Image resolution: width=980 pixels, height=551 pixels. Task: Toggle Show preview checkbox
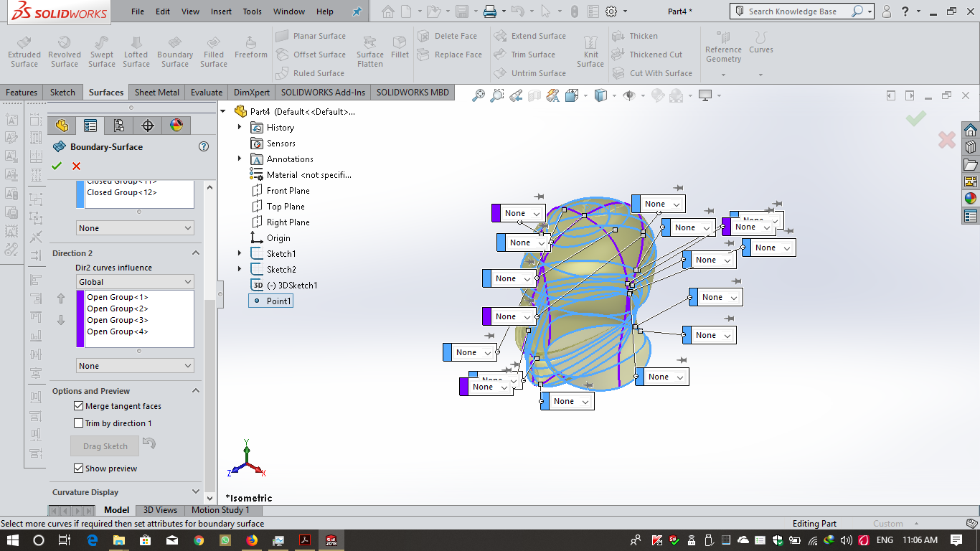point(79,468)
